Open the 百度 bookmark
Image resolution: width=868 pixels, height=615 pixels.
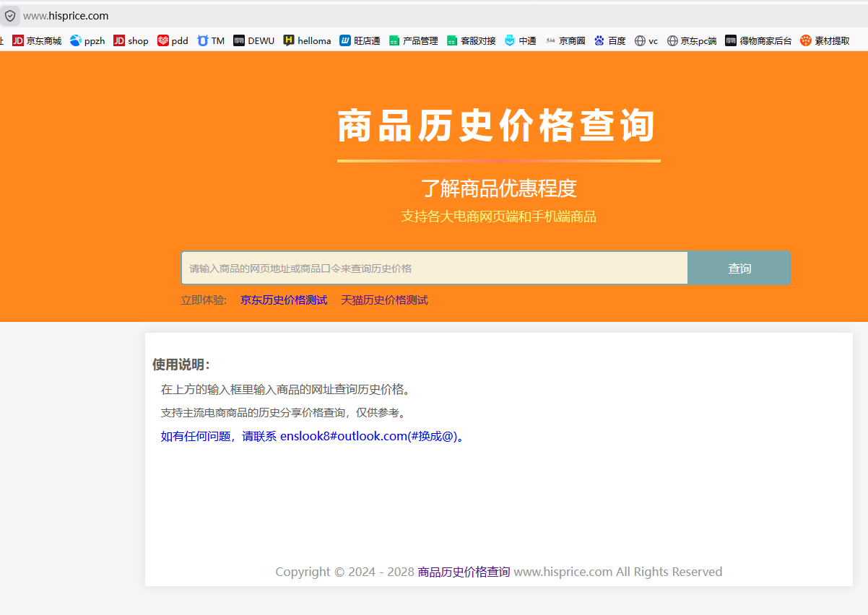coord(609,41)
